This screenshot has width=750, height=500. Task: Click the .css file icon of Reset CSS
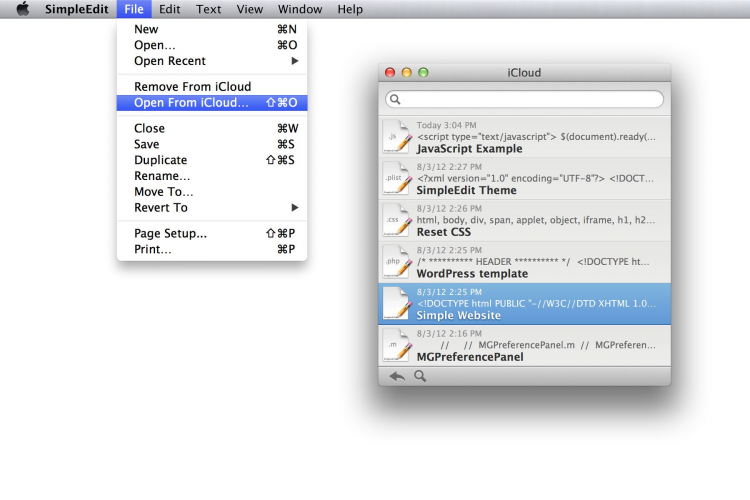(x=397, y=220)
